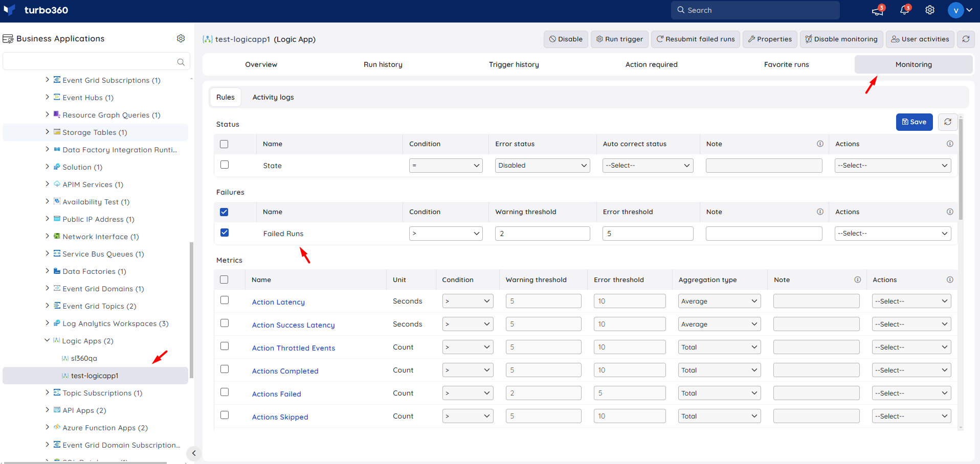The image size is (980, 464).
Task: Open the Favorite runs tab
Action: click(x=786, y=64)
